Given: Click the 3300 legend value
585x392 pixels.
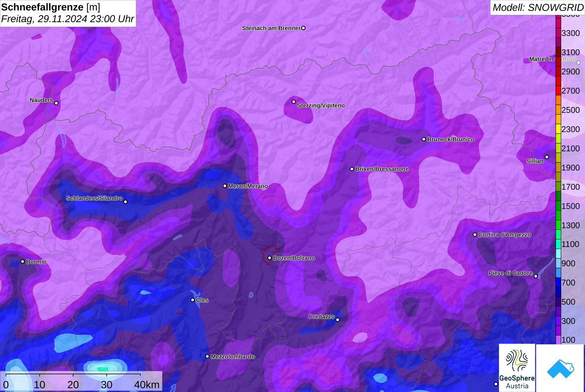Looking at the screenshot, I should 571,33.
